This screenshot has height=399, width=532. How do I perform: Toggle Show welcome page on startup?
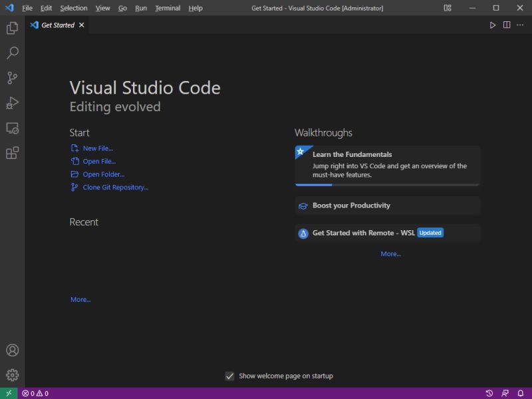point(230,375)
